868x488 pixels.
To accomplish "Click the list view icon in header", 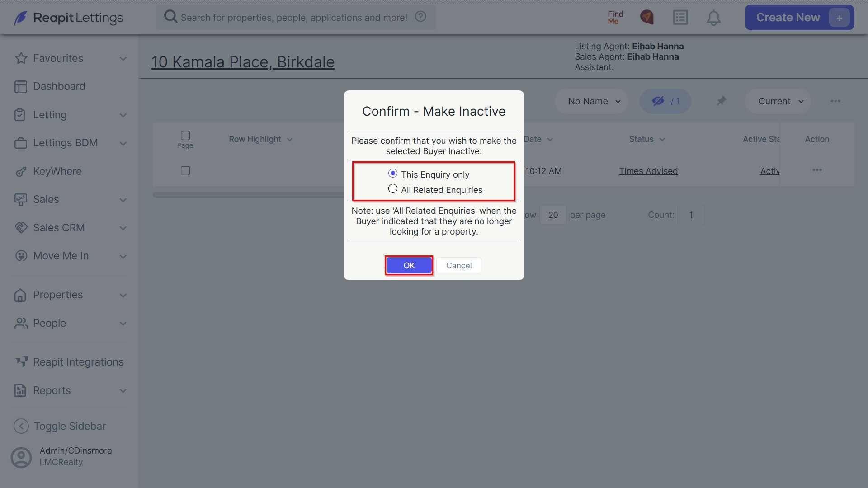I will coord(680,18).
